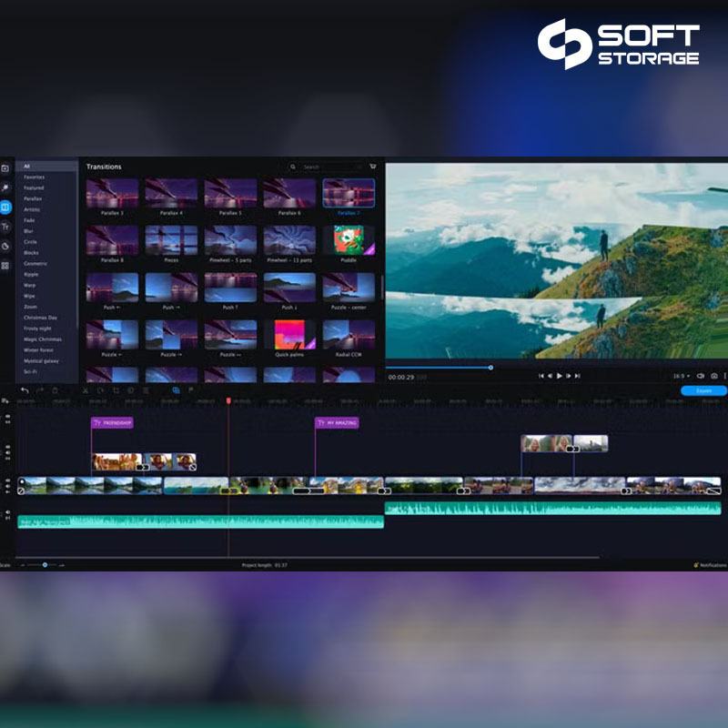The height and width of the screenshot is (728, 728).
Task: Select the Christmas Day category
Action: 40,318
